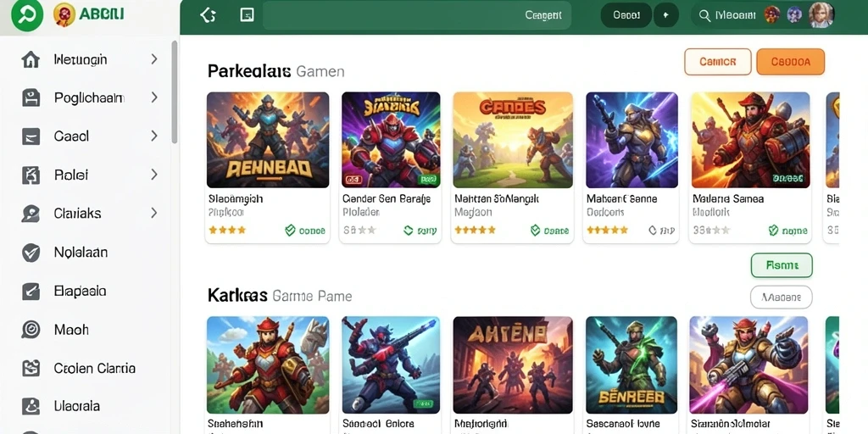Select the Maoh target icon
This screenshot has width=868, height=434.
coord(31,330)
